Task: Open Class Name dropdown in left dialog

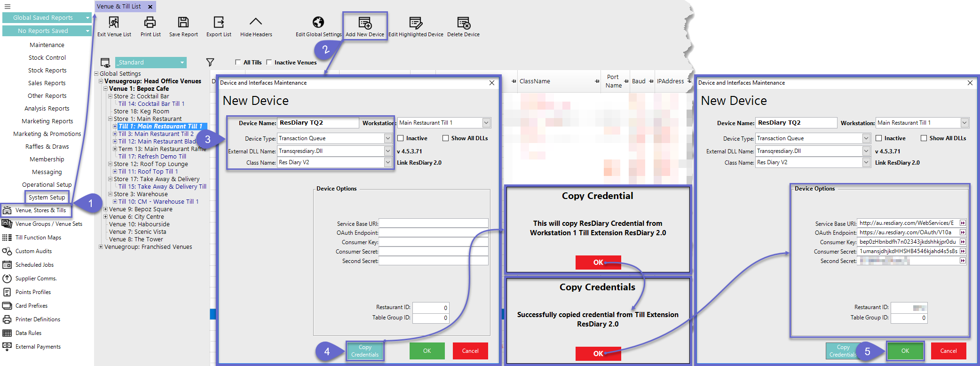Action: 388,162
